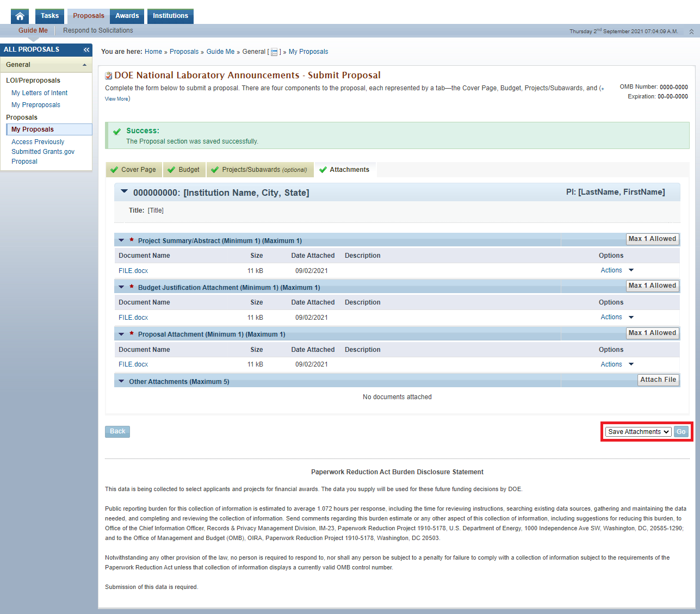Collapse the top header chevron
Screen dimensions: 700x614
click(x=691, y=32)
